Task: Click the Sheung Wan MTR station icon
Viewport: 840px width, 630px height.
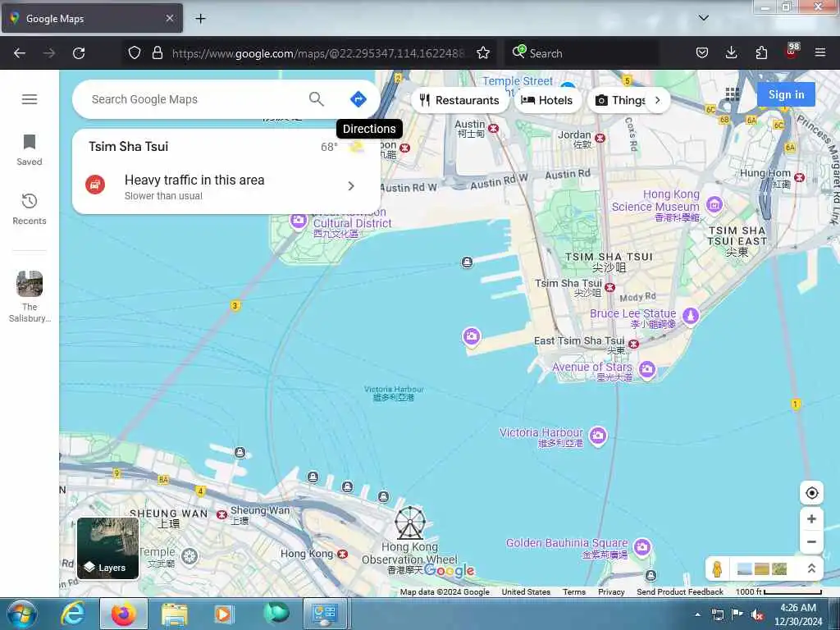Action: (x=221, y=514)
